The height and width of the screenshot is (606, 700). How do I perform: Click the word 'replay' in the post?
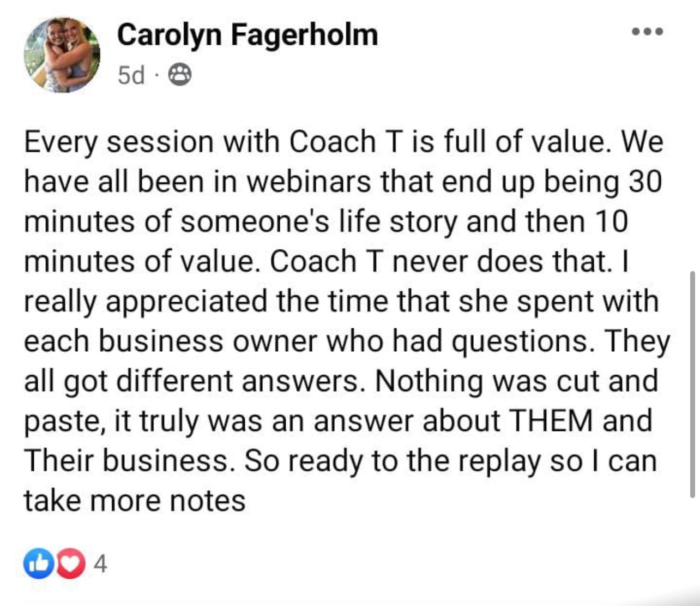[499, 461]
